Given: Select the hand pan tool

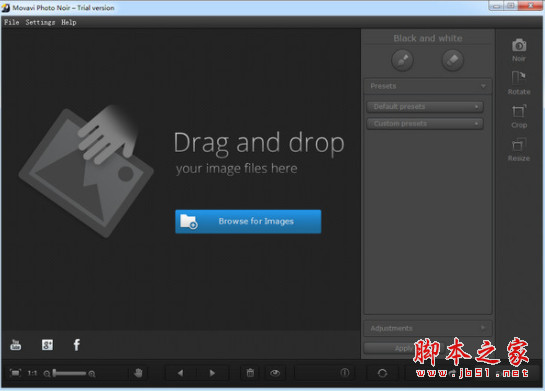Looking at the screenshot, I should pos(138,373).
